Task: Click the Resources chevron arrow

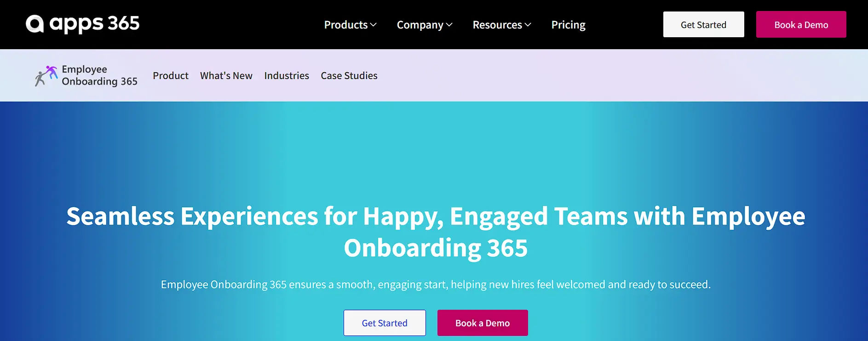Action: (528, 25)
